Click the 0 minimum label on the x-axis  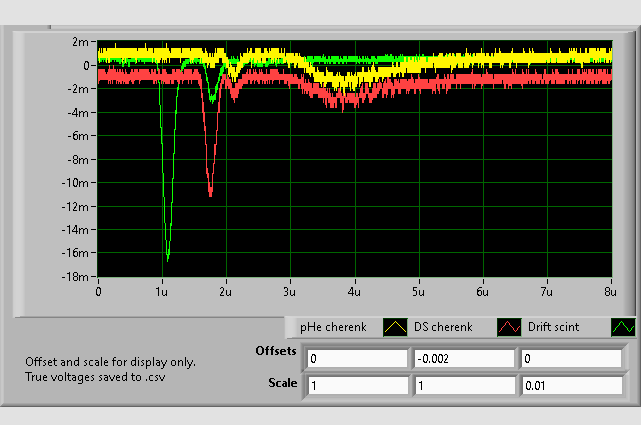tap(98, 291)
